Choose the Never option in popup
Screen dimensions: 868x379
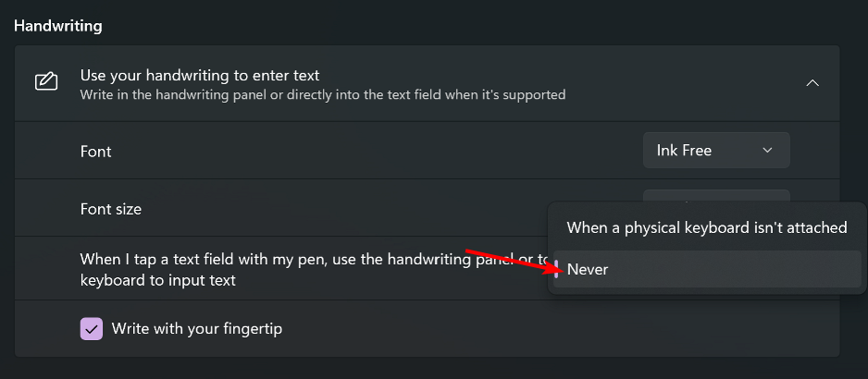(589, 269)
